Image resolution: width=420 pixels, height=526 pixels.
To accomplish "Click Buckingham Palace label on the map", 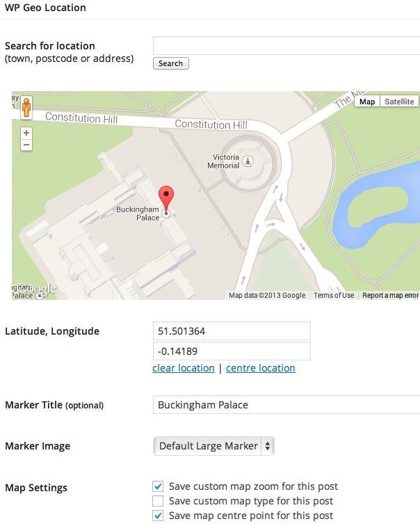I will [138, 214].
